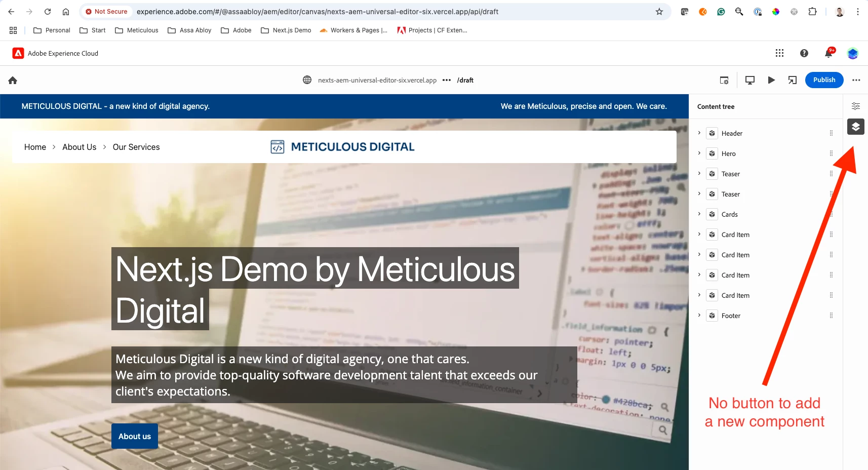Open Personal bookmarks folder
Image resolution: width=868 pixels, height=470 pixels.
[x=52, y=30]
